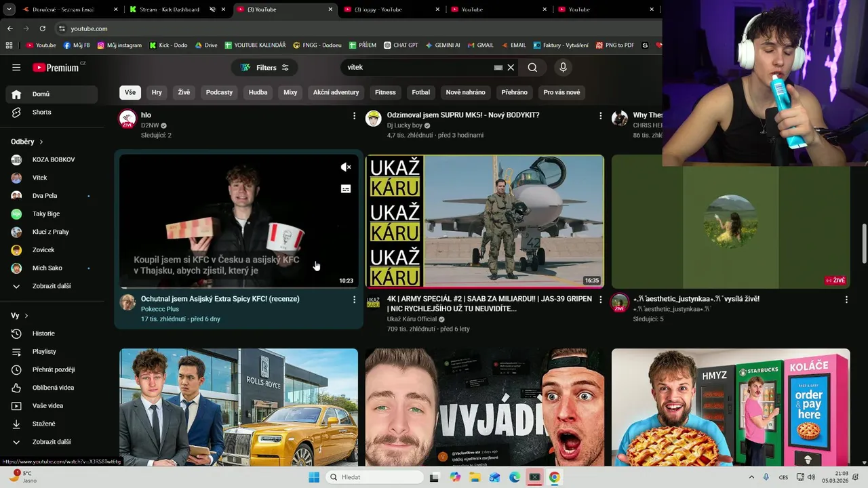Select the 'Hry' filter chip
This screenshot has width=868, height=488.
coord(157,92)
